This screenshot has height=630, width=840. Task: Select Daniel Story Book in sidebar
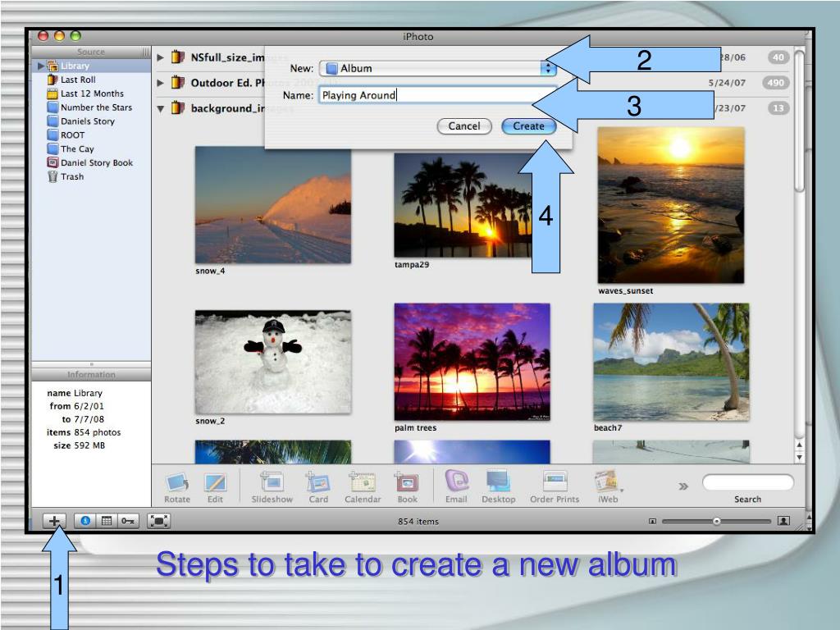tap(96, 162)
